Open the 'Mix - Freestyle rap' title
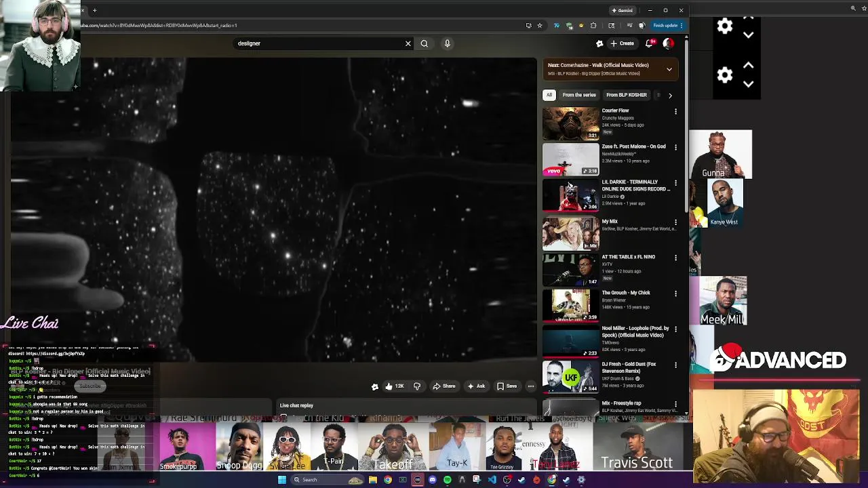The height and width of the screenshot is (488, 868). [621, 403]
